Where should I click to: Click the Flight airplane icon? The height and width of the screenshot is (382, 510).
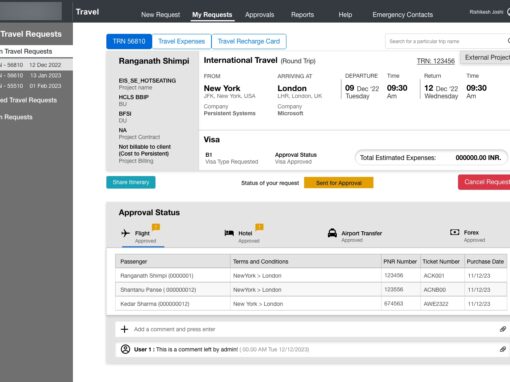(125, 233)
